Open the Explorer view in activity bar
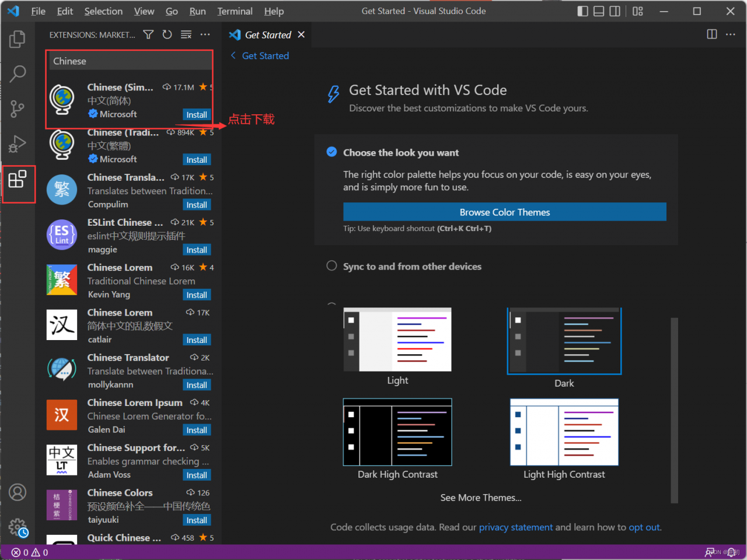Image resolution: width=747 pixels, height=560 pixels. (x=18, y=39)
